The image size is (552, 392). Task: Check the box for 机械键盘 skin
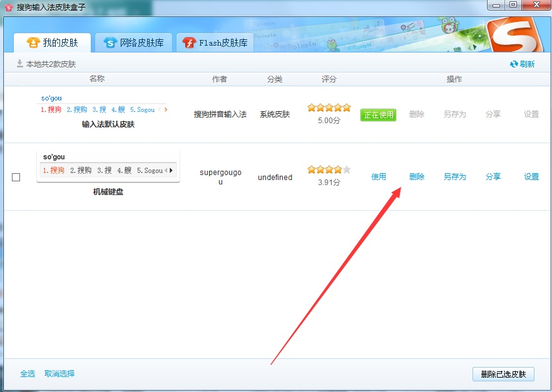point(16,177)
